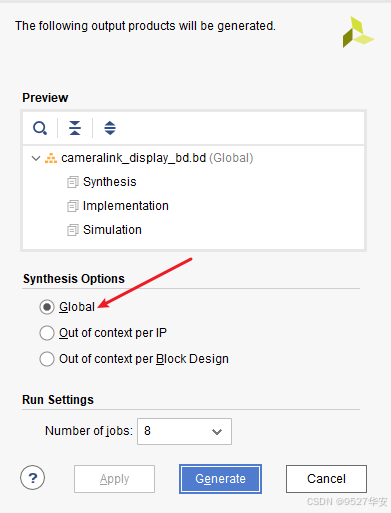391x513 pixels.
Task: Click the Collapse All icon in Preview toolbar
Action: [x=75, y=128]
